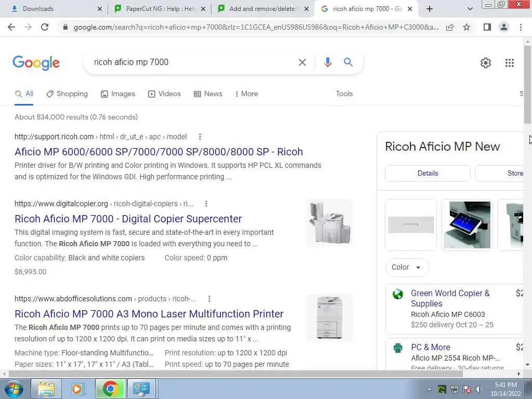Bookmark this page with the star icon

[467, 27]
